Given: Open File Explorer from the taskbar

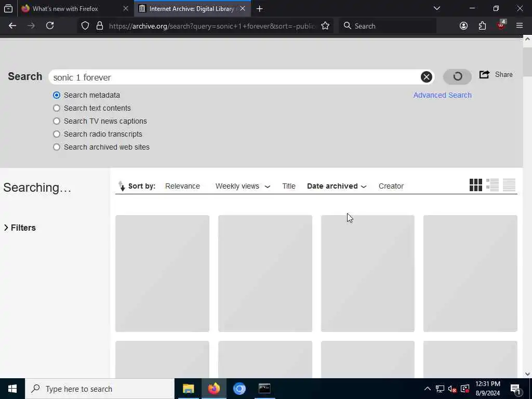Looking at the screenshot, I should [188, 389].
